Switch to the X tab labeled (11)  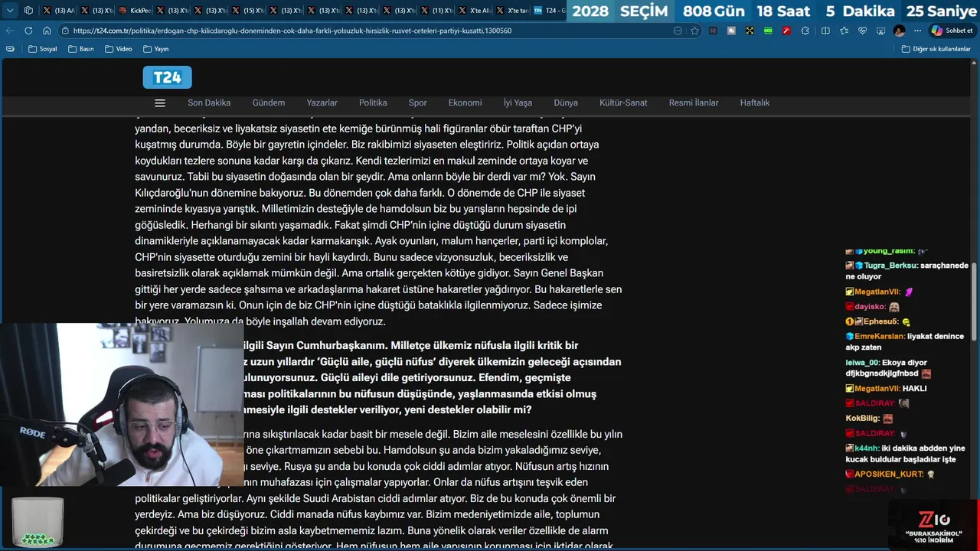(436, 11)
